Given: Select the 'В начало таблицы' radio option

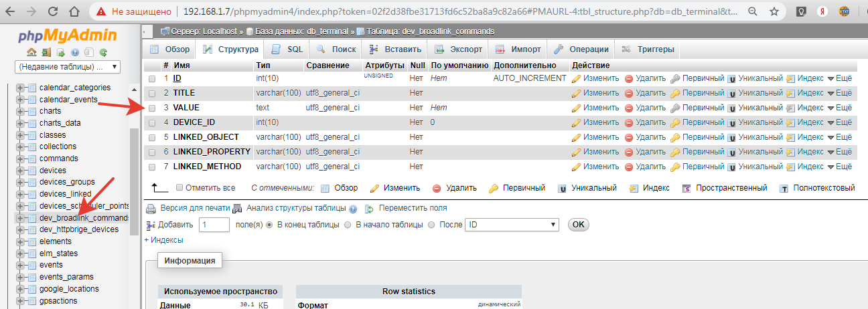Looking at the screenshot, I should click(x=348, y=225).
